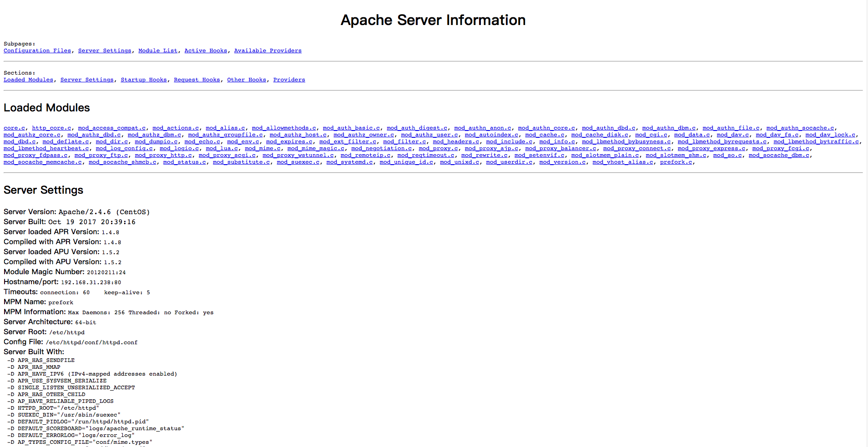Open the core.c module link
This screenshot has height=447, width=868.
click(x=14, y=128)
